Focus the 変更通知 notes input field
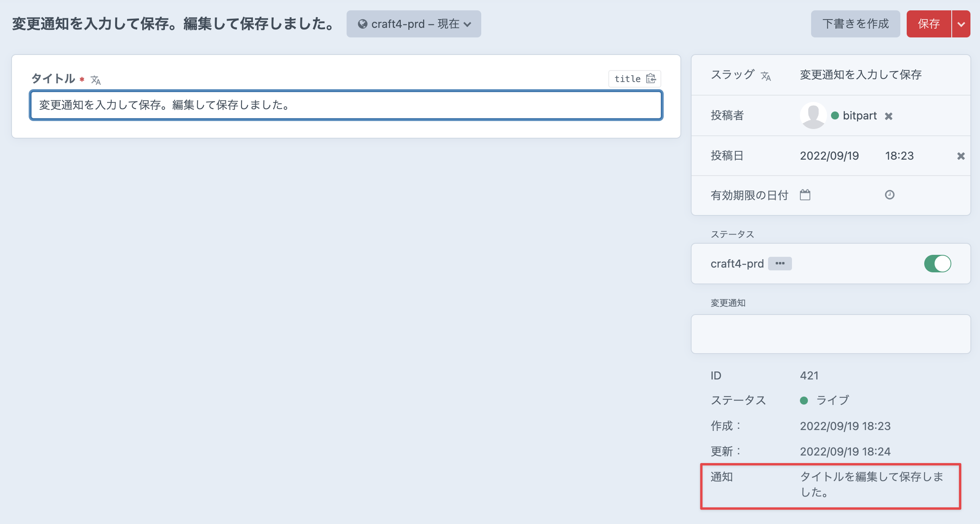The width and height of the screenshot is (980, 524). 831,334
